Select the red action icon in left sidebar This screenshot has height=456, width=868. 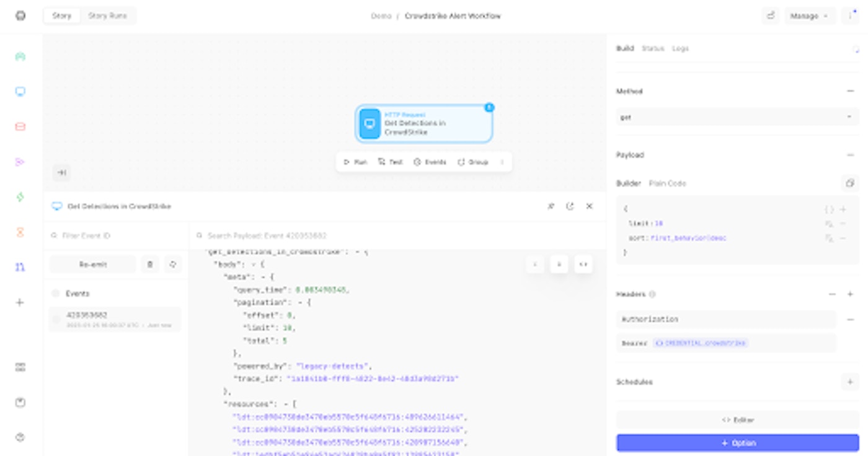(20, 126)
